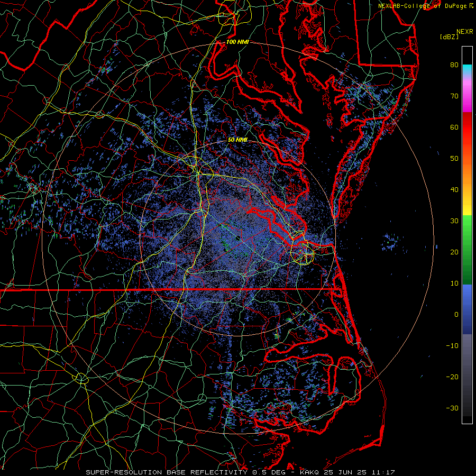
Task: Click the 40 value on the dBZ scale
Action: click(x=454, y=190)
